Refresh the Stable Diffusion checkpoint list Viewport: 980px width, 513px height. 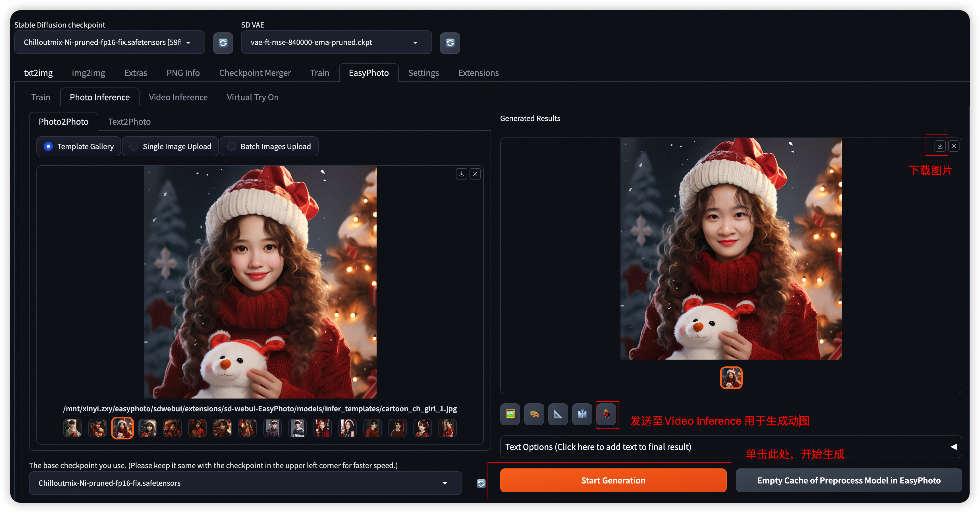click(223, 43)
